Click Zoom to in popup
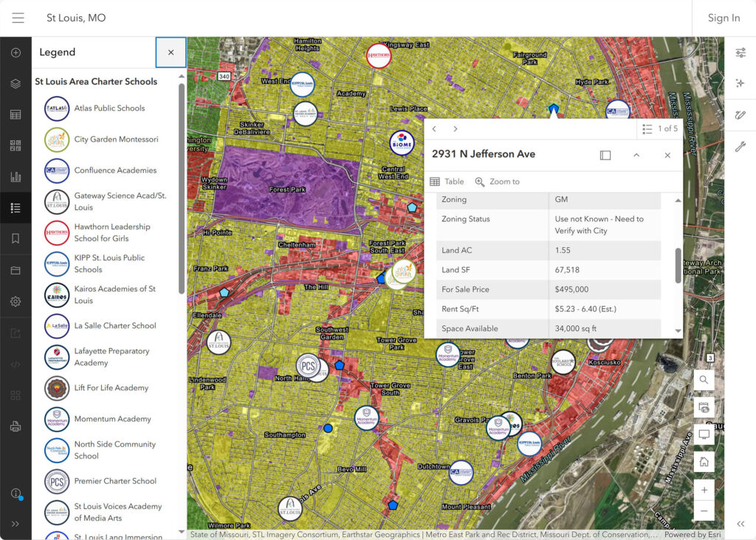Viewport: 756px width, 540px height. coord(498,181)
